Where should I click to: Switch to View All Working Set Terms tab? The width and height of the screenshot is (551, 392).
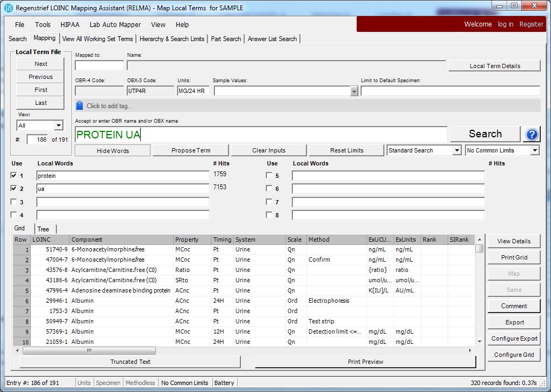pyautogui.click(x=97, y=39)
